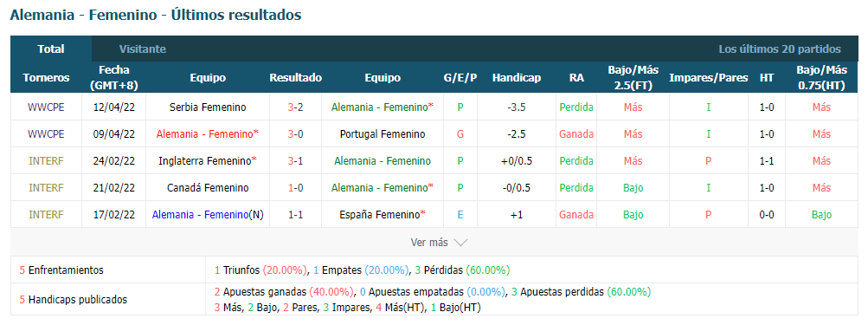This screenshot has width=868, height=325.
Task: Click the 3-2 result for Serbia match
Action: 296,107
